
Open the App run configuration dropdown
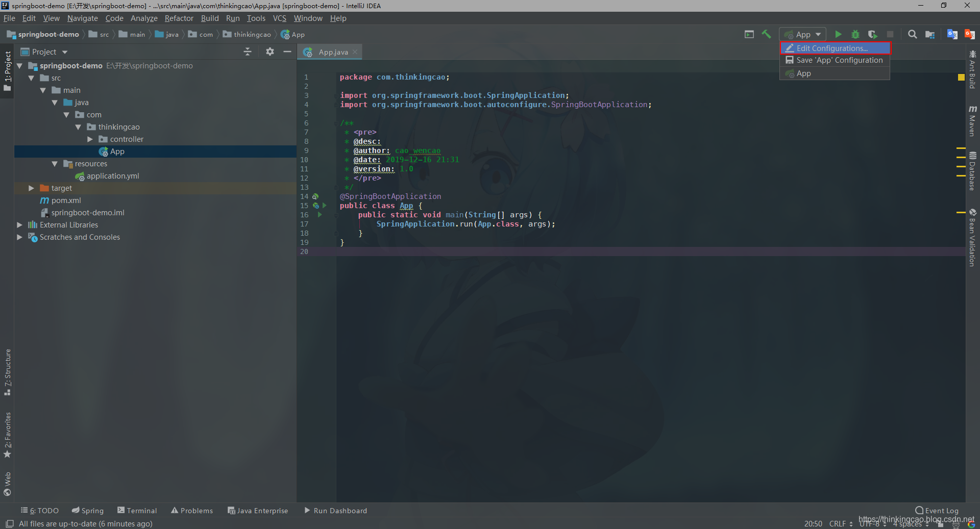tap(802, 34)
